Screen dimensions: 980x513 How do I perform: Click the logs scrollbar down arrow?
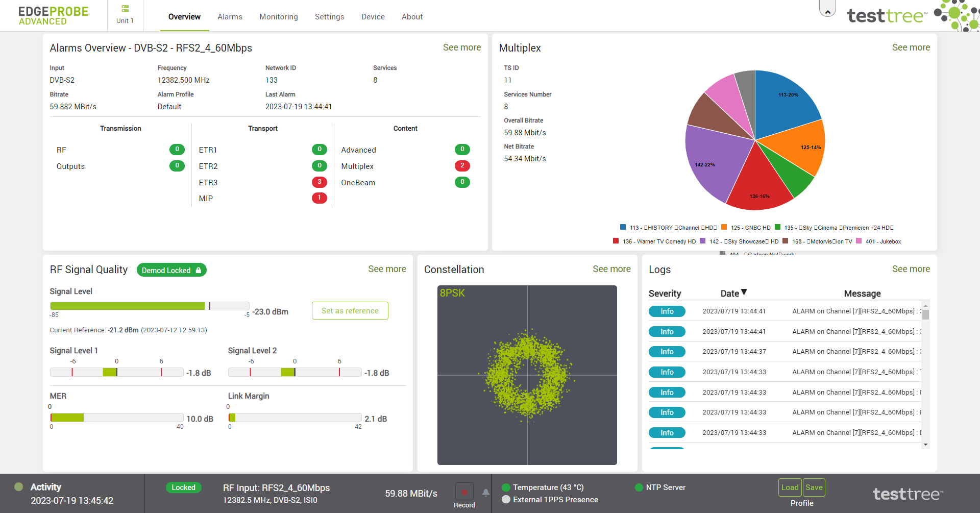point(925,445)
